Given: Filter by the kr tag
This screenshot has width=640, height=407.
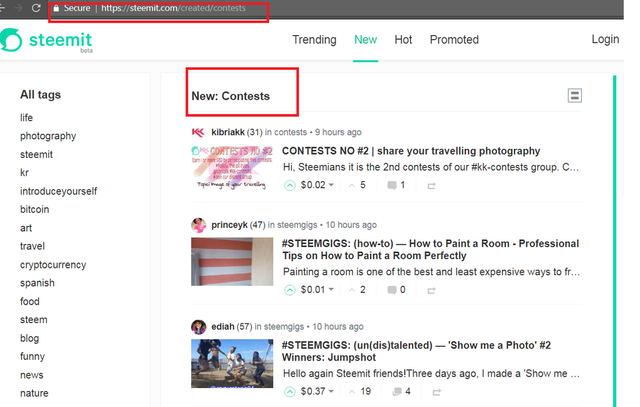Looking at the screenshot, I should coord(24,173).
